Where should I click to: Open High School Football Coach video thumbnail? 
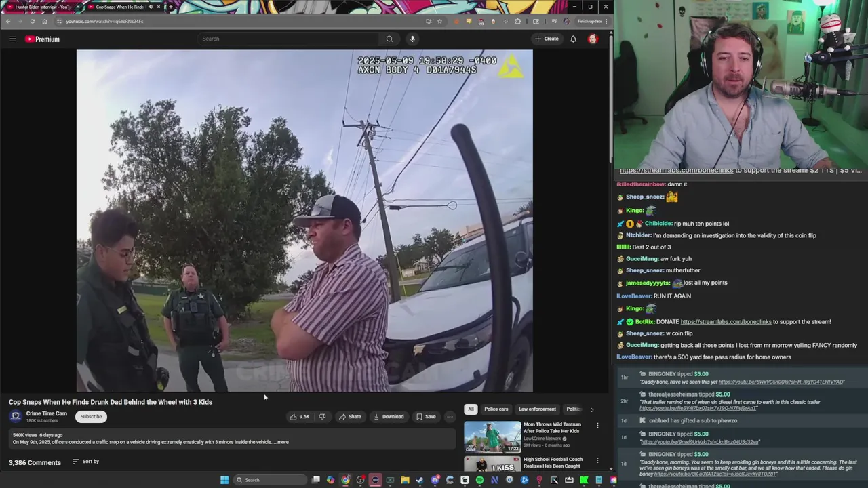point(492,464)
